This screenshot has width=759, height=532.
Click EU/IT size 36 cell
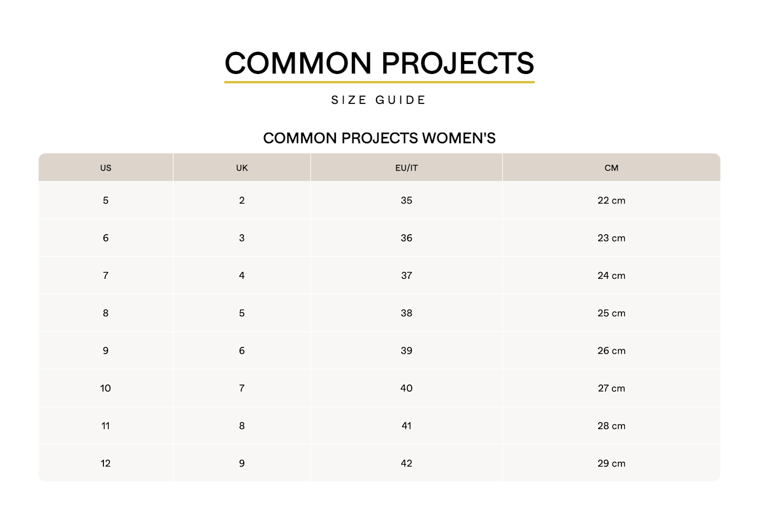click(x=407, y=238)
